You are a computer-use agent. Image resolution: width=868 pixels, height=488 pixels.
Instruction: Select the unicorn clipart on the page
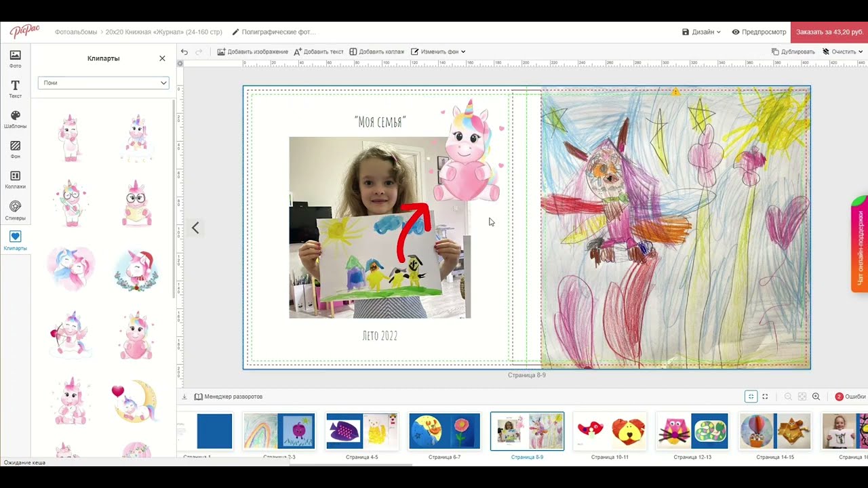point(468,152)
